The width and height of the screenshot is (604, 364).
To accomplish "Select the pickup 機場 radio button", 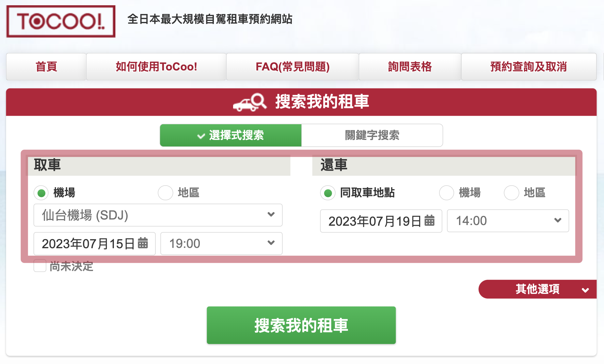I will [x=41, y=193].
